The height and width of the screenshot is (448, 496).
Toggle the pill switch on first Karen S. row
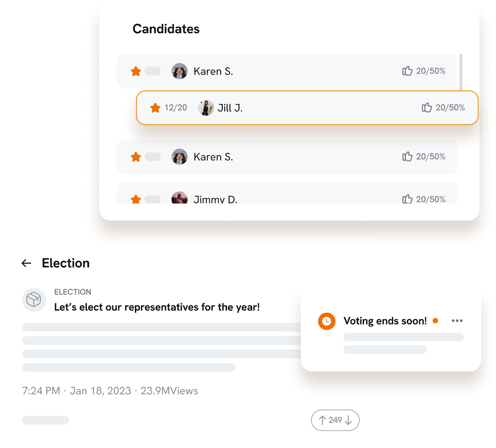pos(153,71)
